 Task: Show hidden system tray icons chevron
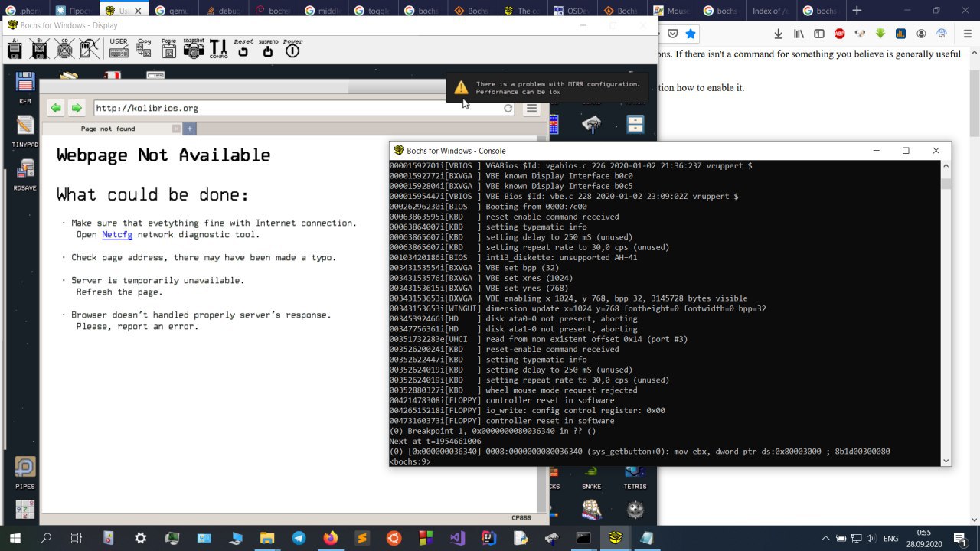[x=824, y=538]
